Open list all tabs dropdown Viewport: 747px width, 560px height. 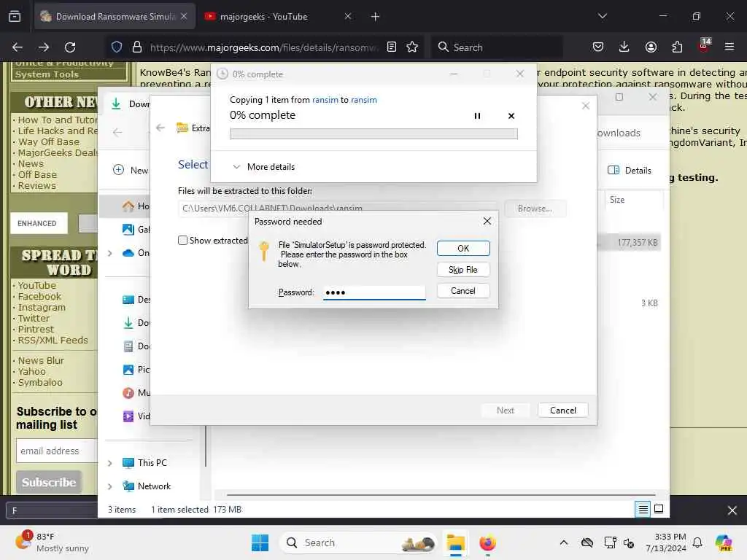(602, 16)
